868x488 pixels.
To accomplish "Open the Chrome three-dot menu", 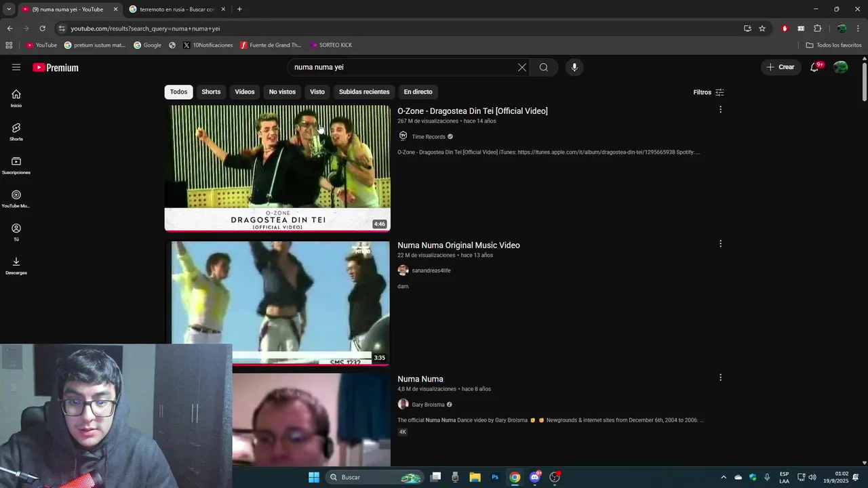I will pos(859,28).
